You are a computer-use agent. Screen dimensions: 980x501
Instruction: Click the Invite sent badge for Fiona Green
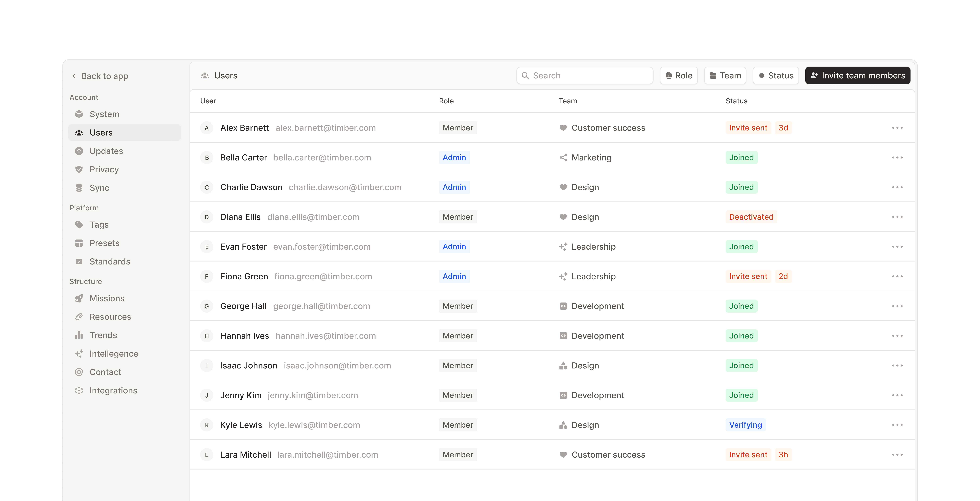748,276
